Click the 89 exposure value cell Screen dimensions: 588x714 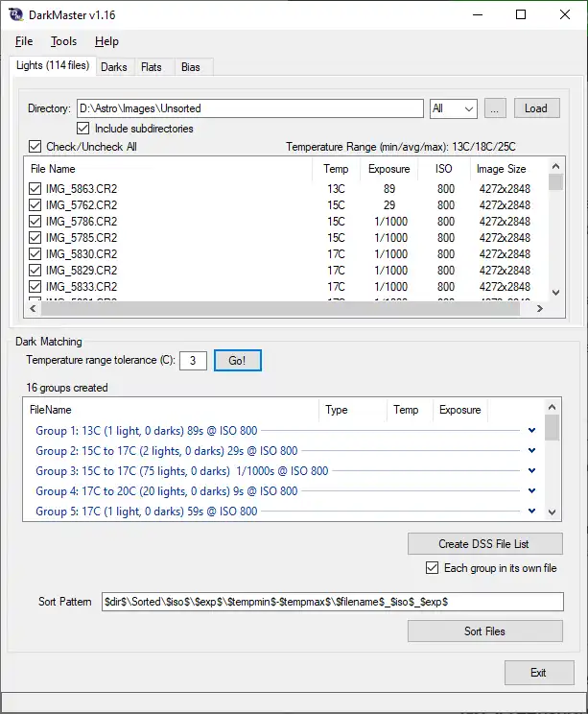(x=389, y=188)
